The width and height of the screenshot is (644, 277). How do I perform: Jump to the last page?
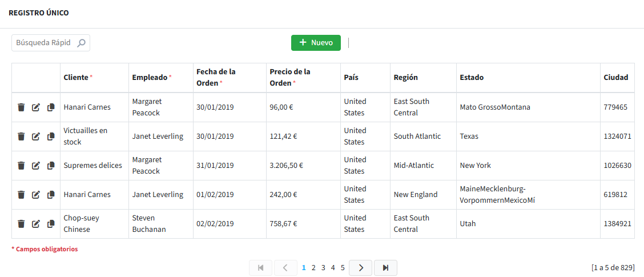pyautogui.click(x=385, y=268)
